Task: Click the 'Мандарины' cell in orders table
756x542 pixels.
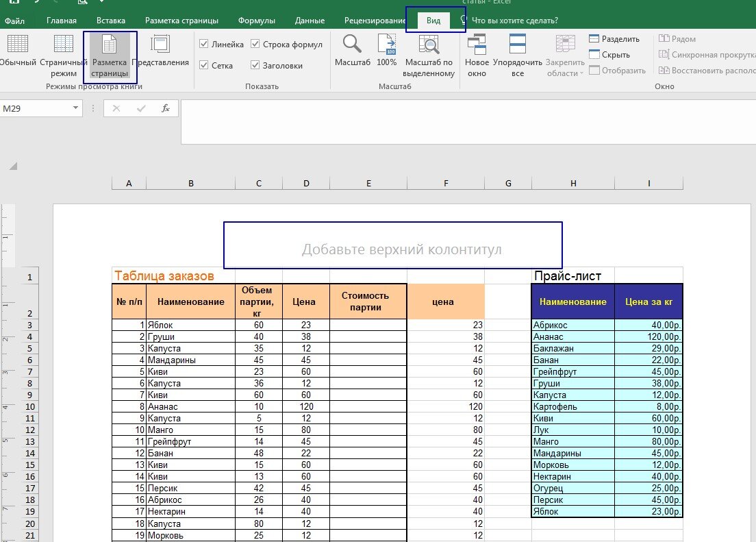Action: click(191, 360)
